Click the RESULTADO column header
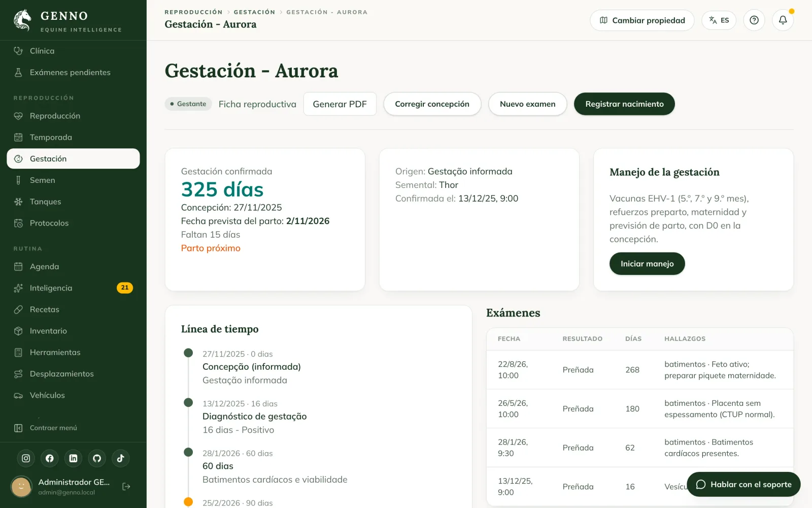This screenshot has width=812, height=508. click(x=582, y=339)
